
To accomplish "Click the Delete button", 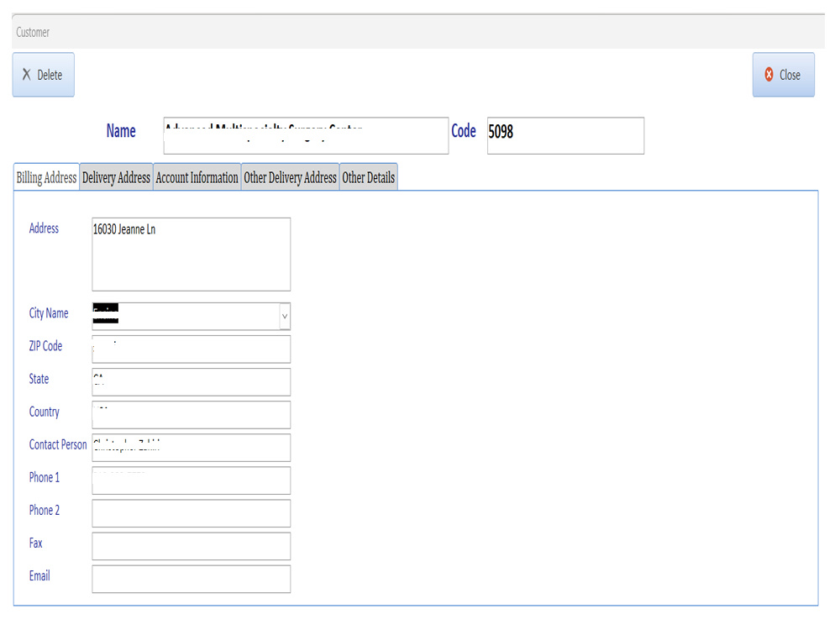I will click(44, 75).
